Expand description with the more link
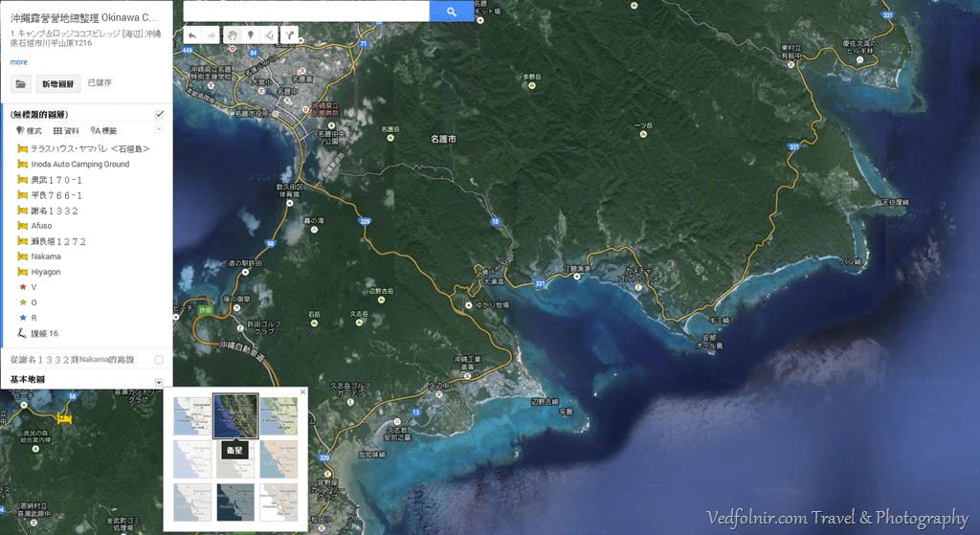This screenshot has height=535, width=980. pyautogui.click(x=19, y=62)
